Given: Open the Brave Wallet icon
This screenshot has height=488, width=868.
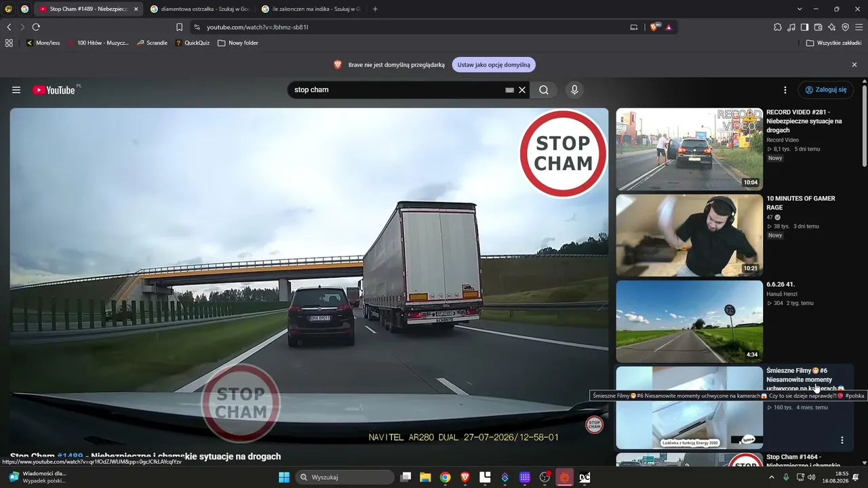Looking at the screenshot, I should coord(818,27).
